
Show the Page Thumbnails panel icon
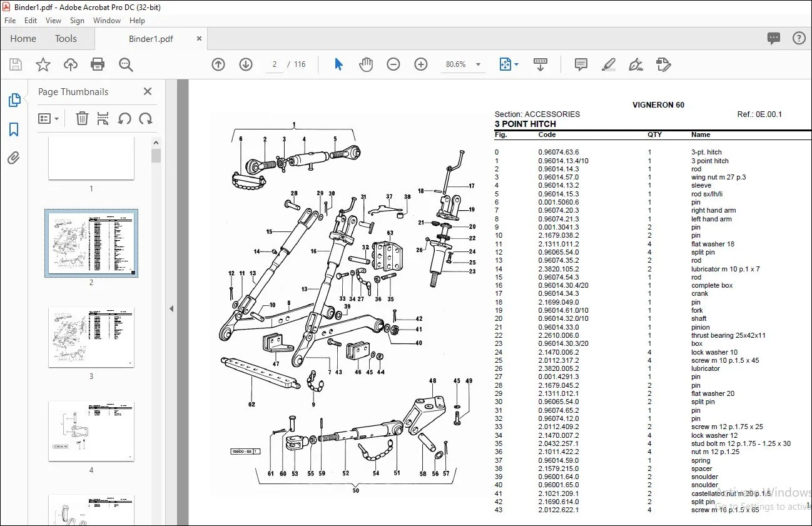(14, 100)
